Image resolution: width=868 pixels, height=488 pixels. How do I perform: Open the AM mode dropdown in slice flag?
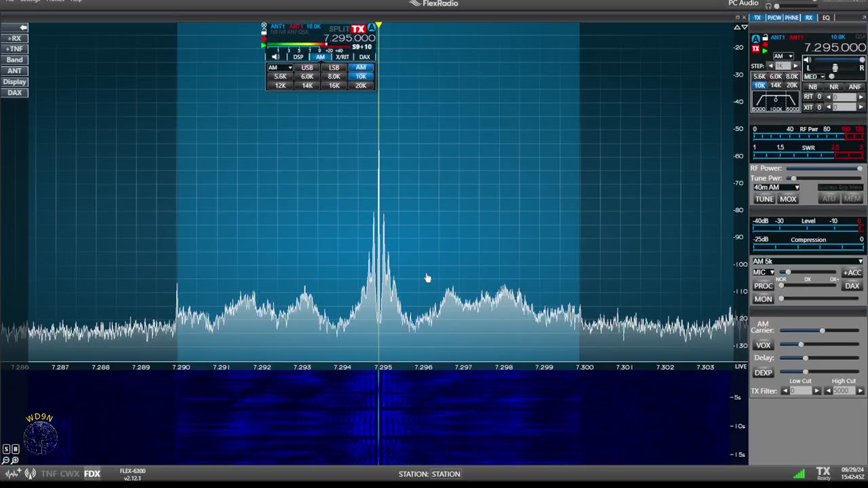coord(279,68)
